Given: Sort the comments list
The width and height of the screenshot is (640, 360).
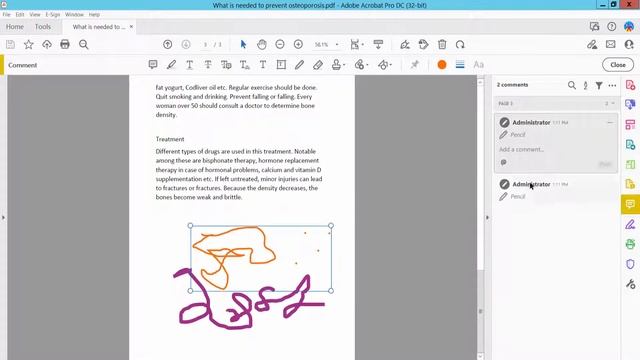Looking at the screenshot, I should [585, 85].
